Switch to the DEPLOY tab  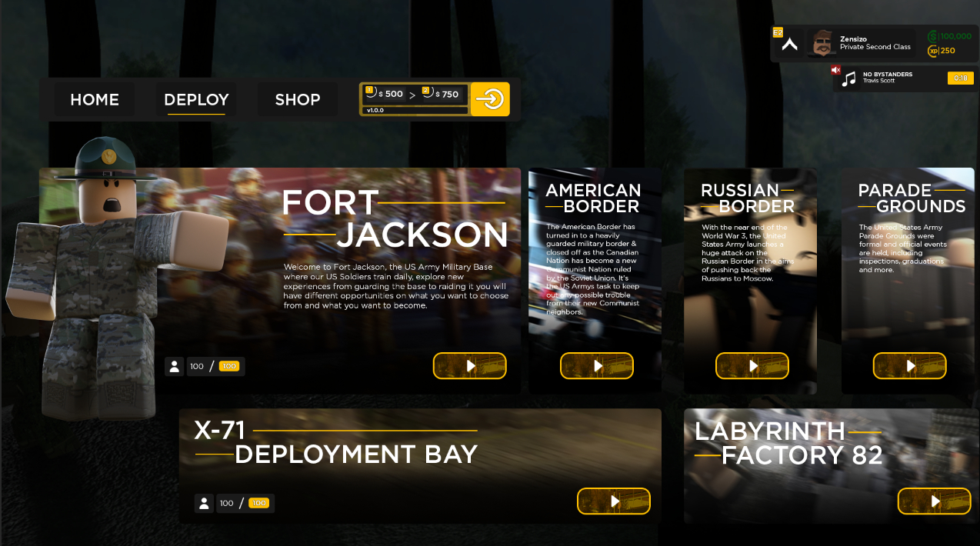point(196,99)
